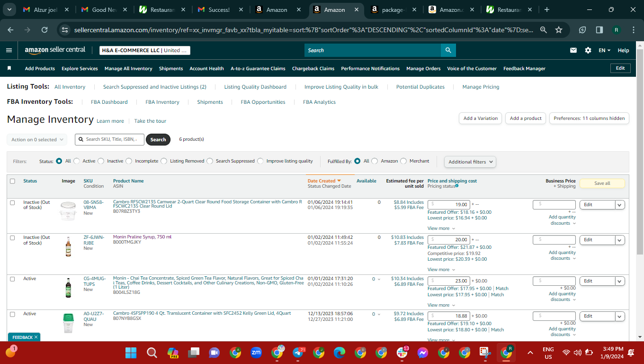Open the Seller Central hamburger menu
644x364 pixels.
click(9, 50)
